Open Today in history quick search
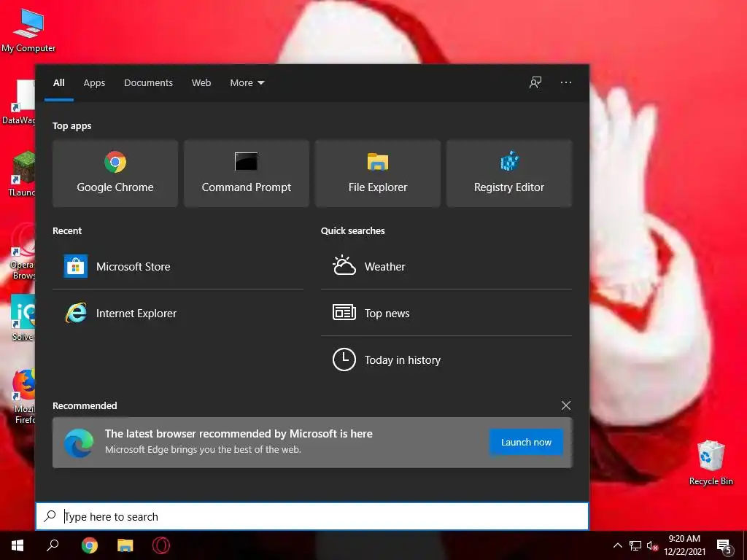This screenshot has height=560, width=747. point(446,359)
